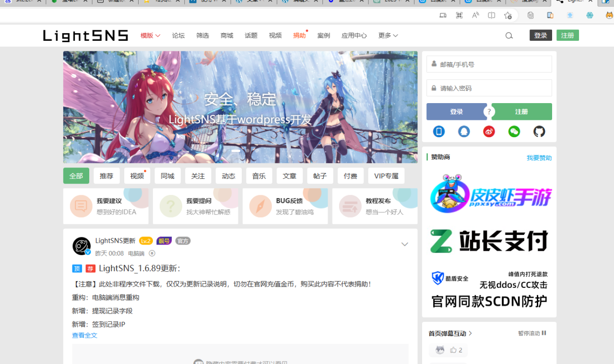Viewport: 614px width, 364px height.
Task: Open the 首页弹幕互动 section arrow
Action: (470, 333)
